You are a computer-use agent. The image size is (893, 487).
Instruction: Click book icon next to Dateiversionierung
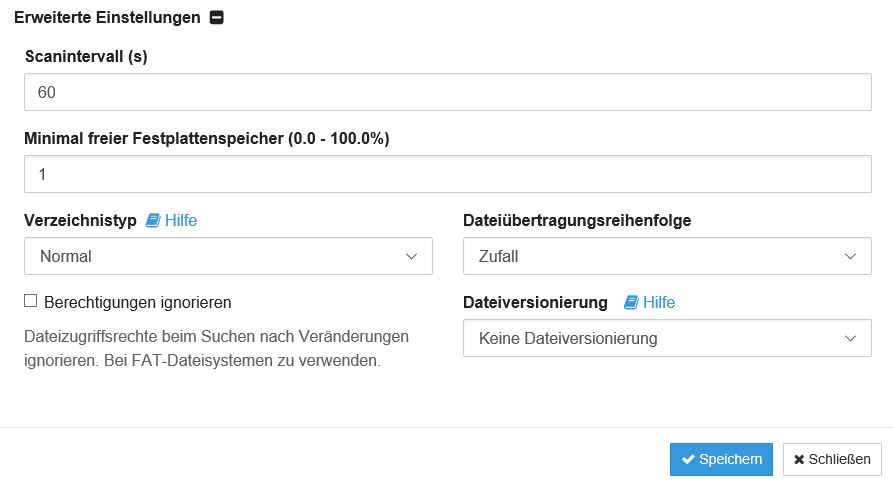click(x=630, y=302)
